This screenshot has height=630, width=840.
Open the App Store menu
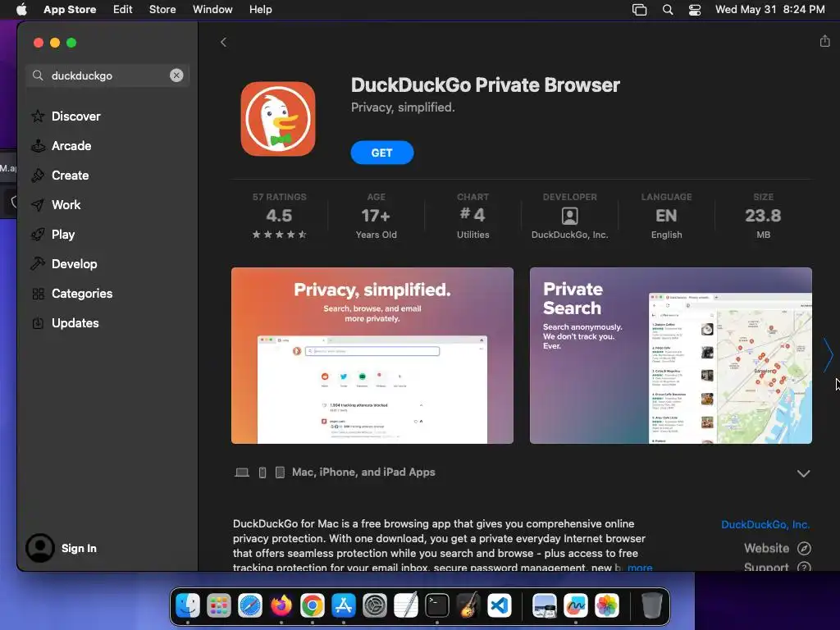pos(70,9)
